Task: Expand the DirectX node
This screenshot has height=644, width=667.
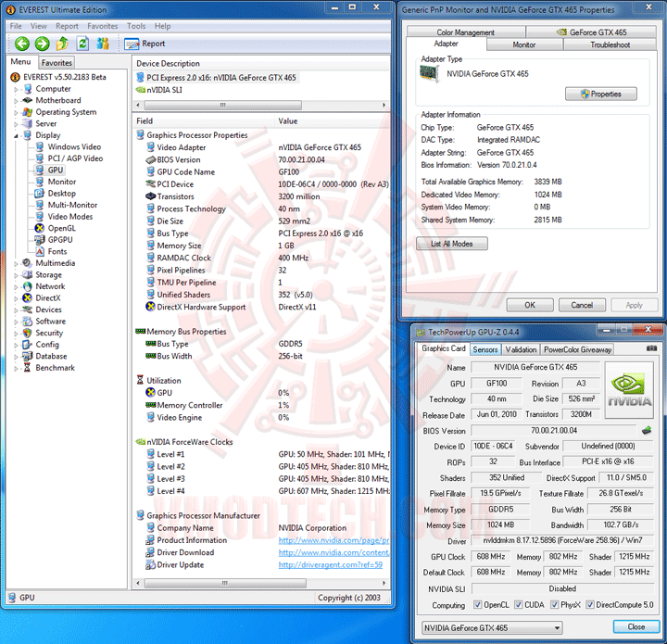Action: click(16, 298)
